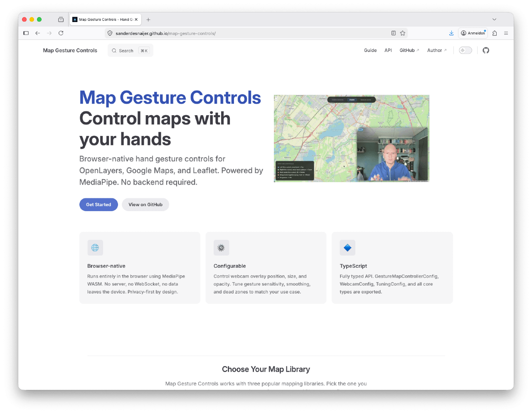Open the Author navigation link
This screenshot has width=532, height=414.
pyautogui.click(x=437, y=50)
